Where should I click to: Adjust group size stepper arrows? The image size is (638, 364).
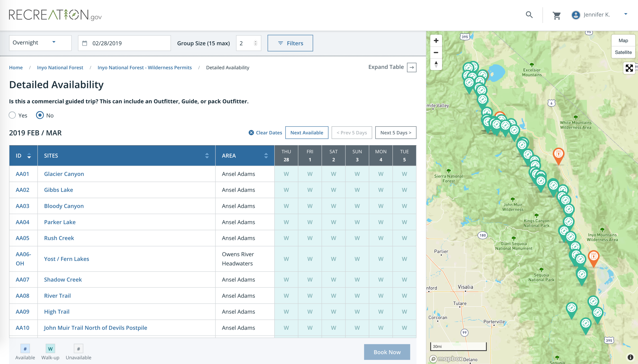pos(255,43)
